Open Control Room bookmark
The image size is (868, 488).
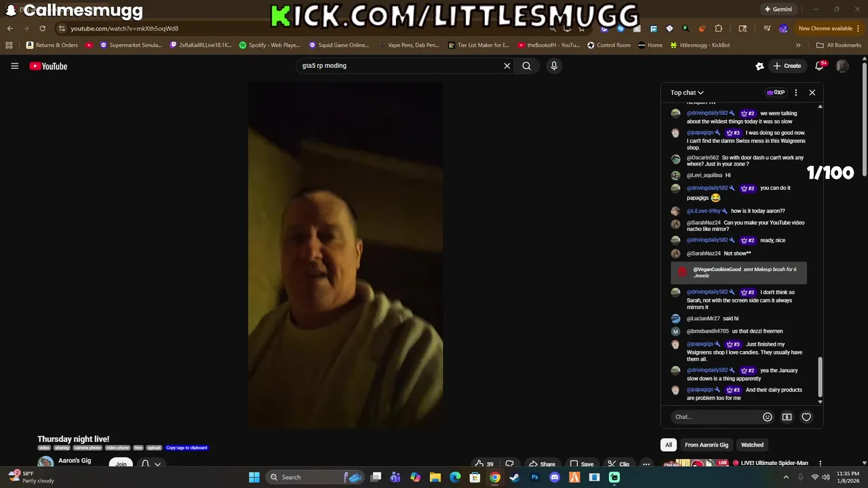click(609, 45)
